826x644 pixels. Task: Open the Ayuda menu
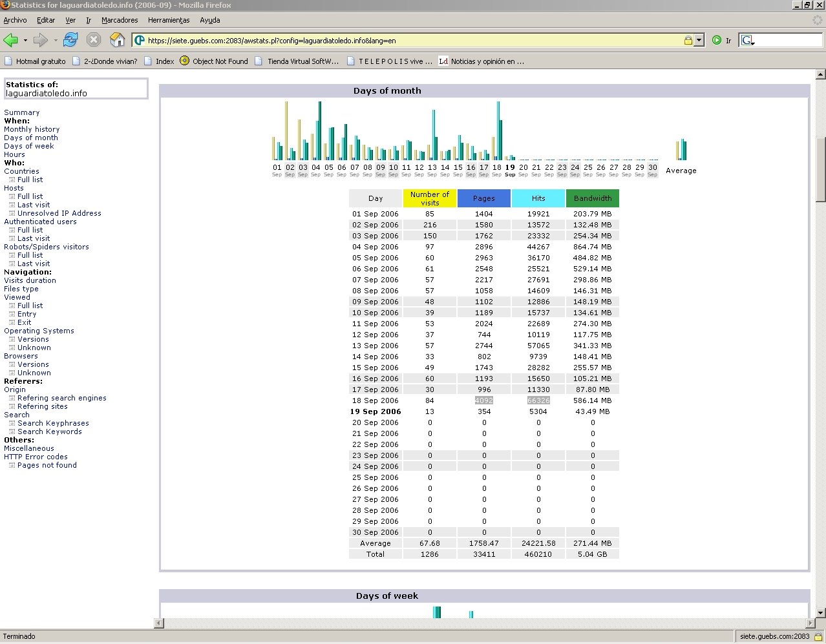coord(210,20)
